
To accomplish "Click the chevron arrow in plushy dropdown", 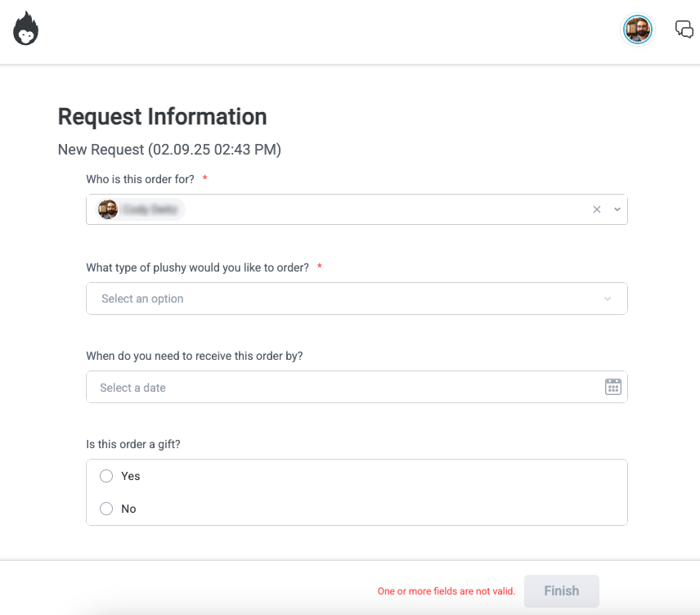I will pyautogui.click(x=608, y=299).
